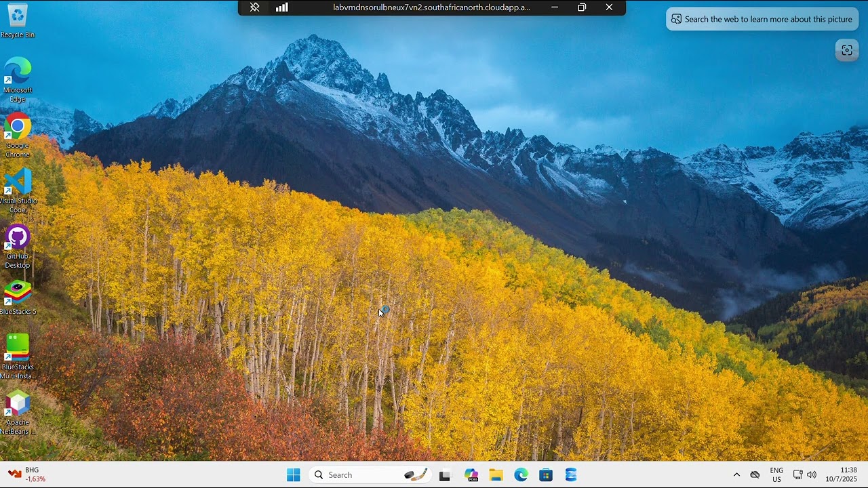
Task: Select the BlueStacks 5 desktop icon
Action: click(18, 298)
